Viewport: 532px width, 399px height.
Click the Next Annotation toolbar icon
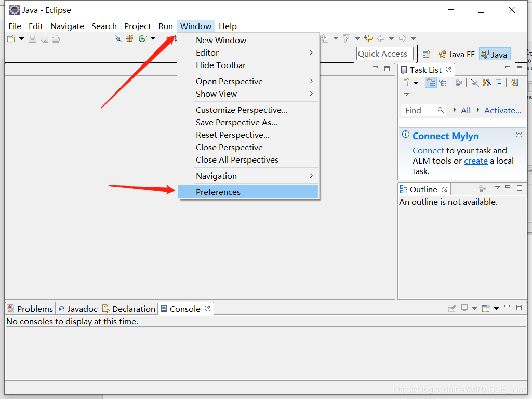click(325, 38)
